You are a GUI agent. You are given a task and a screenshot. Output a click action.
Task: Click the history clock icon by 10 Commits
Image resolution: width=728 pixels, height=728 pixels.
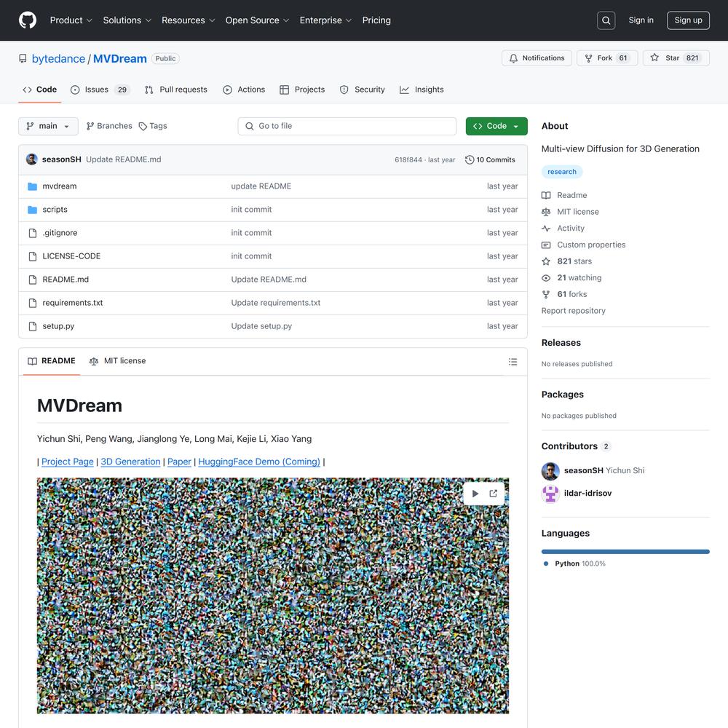[470, 159]
